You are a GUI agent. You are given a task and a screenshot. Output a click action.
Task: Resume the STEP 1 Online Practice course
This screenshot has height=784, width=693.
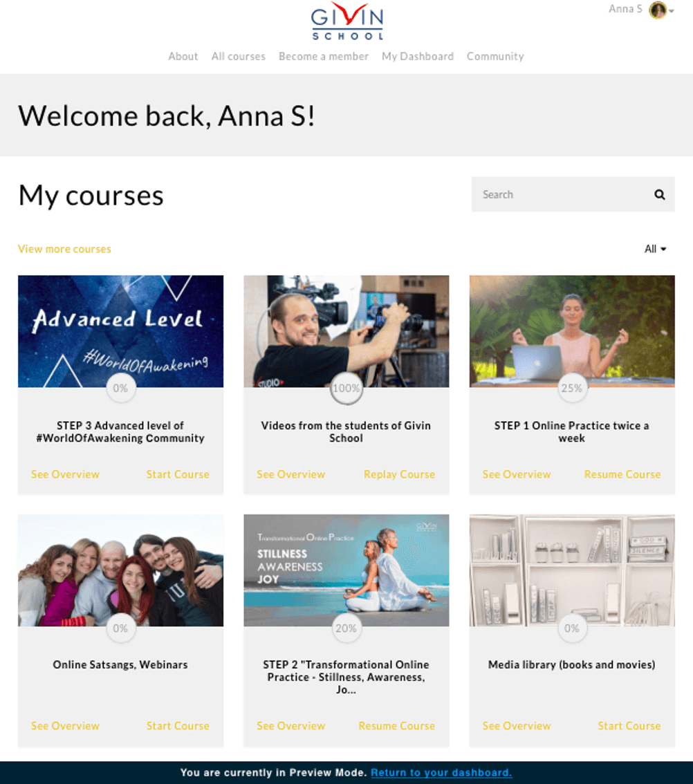622,474
